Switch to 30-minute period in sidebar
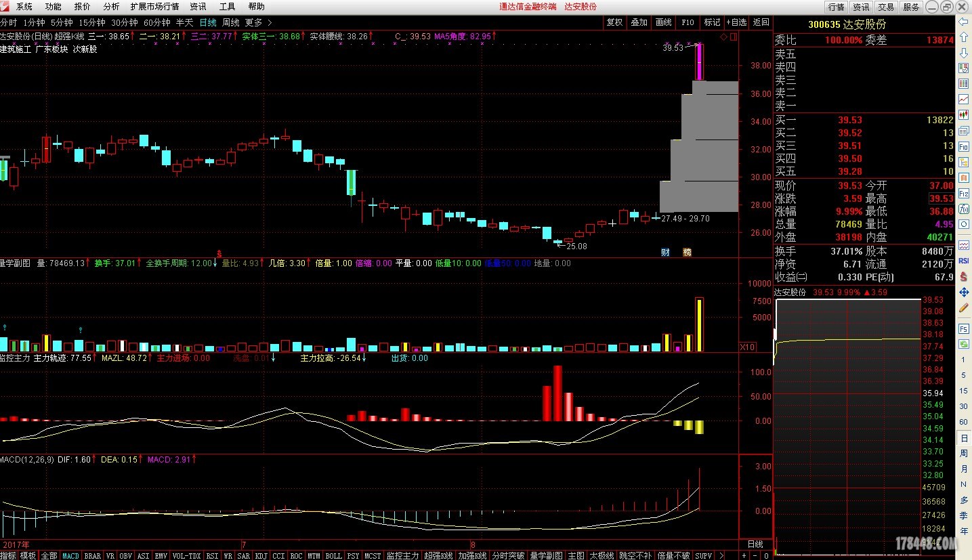972x560 pixels. coord(963,406)
